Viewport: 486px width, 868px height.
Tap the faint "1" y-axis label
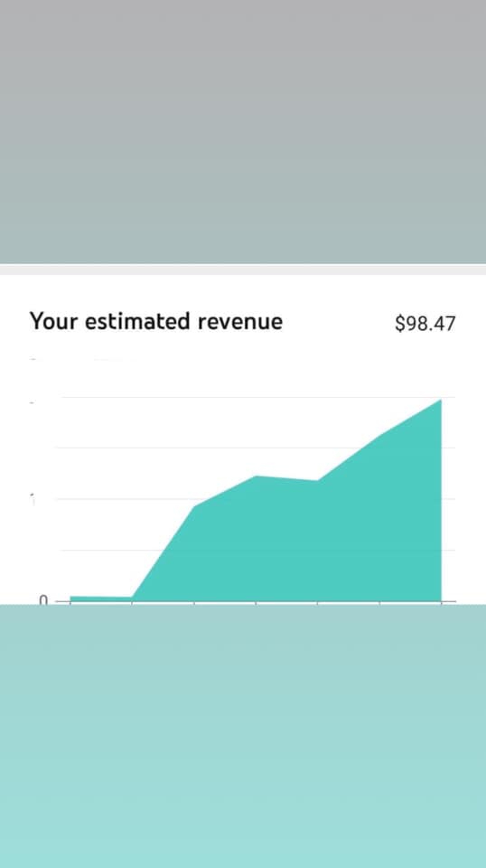tap(33, 500)
